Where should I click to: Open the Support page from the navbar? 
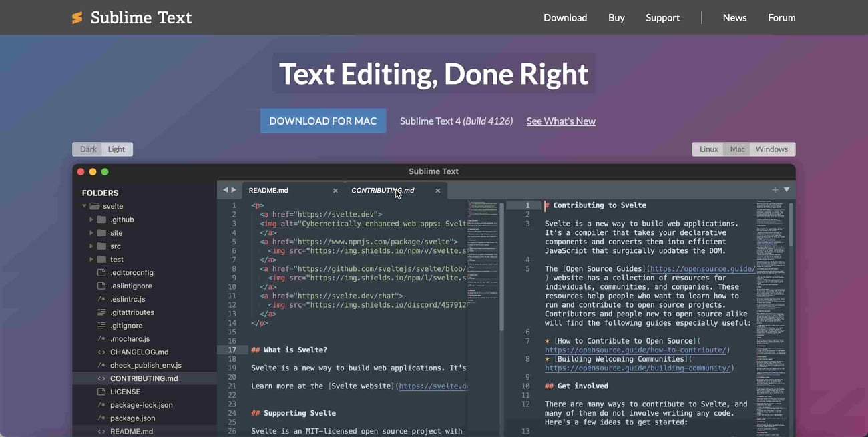(662, 17)
